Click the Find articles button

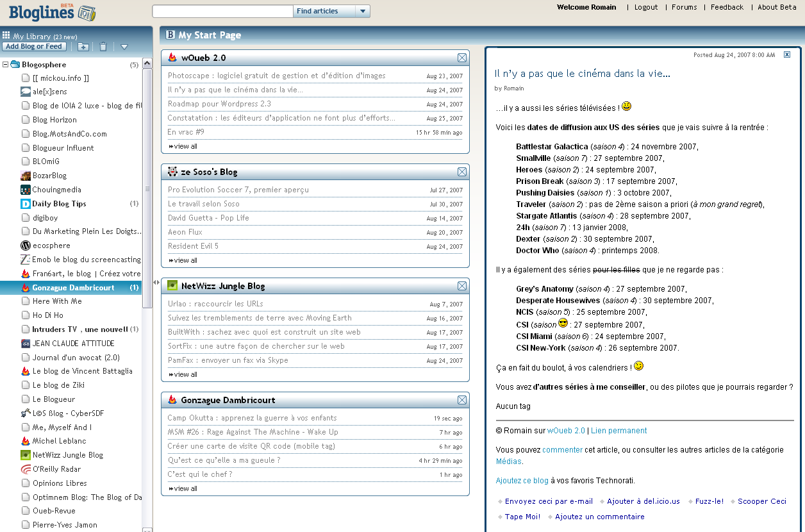pos(325,12)
